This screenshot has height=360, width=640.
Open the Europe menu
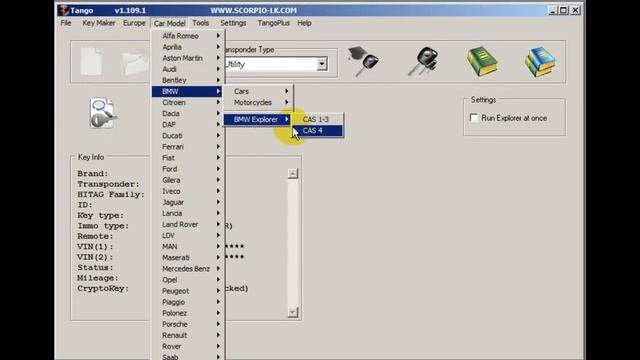[x=134, y=23]
